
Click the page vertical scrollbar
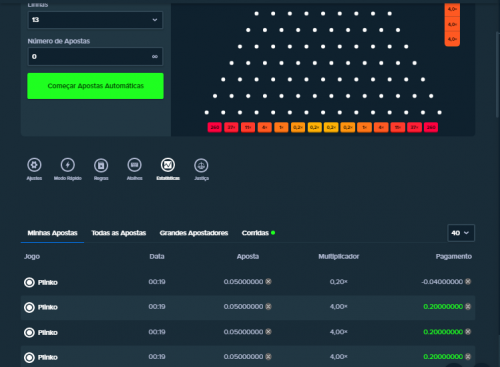point(498,74)
